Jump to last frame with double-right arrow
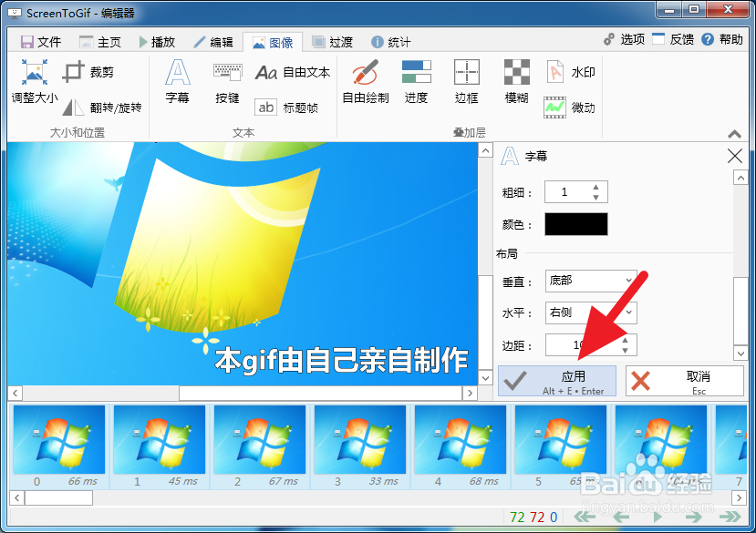The width and height of the screenshot is (756, 533). (x=730, y=518)
